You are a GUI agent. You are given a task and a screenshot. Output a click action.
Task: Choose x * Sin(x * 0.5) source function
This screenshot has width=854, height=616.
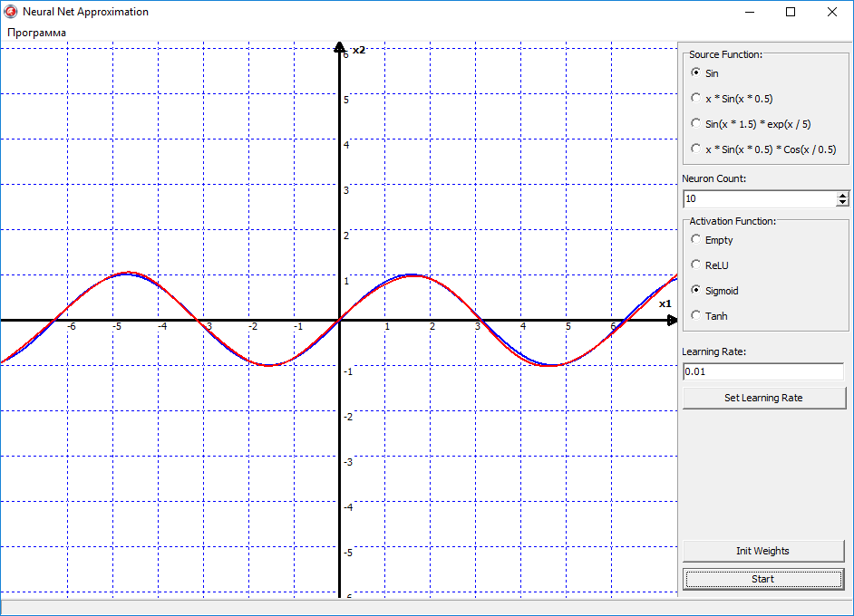(732, 99)
